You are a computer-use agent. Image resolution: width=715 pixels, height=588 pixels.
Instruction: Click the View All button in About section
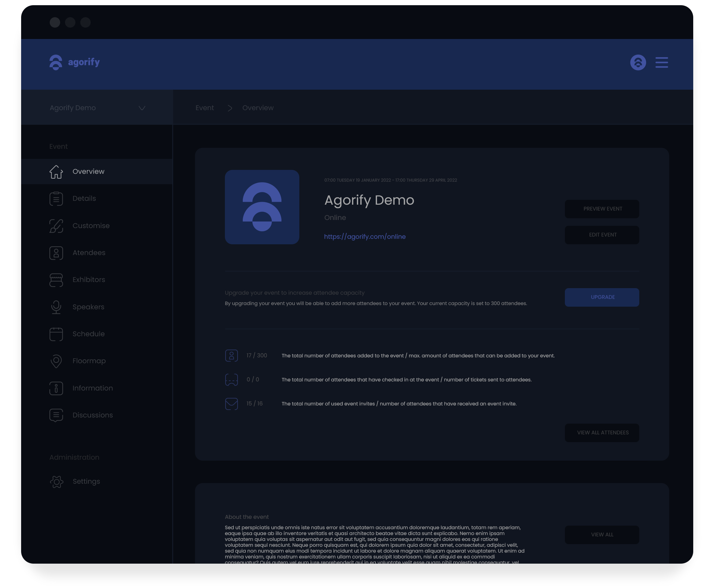click(602, 535)
